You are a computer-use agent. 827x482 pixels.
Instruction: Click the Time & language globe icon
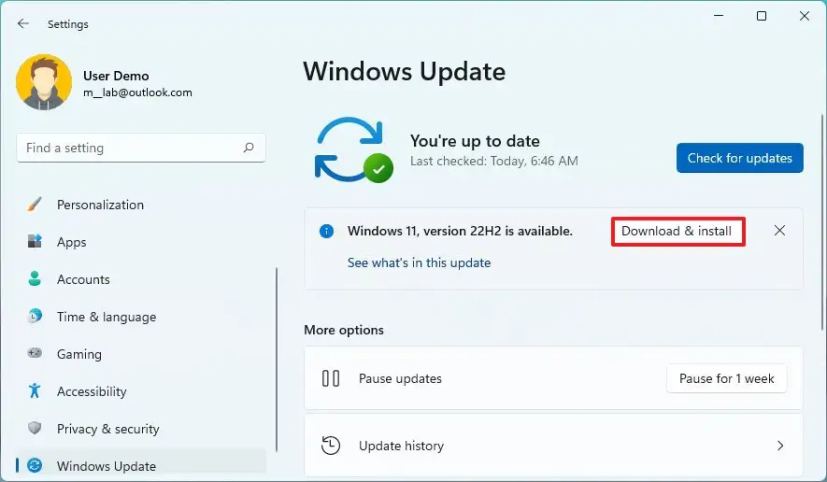34,316
